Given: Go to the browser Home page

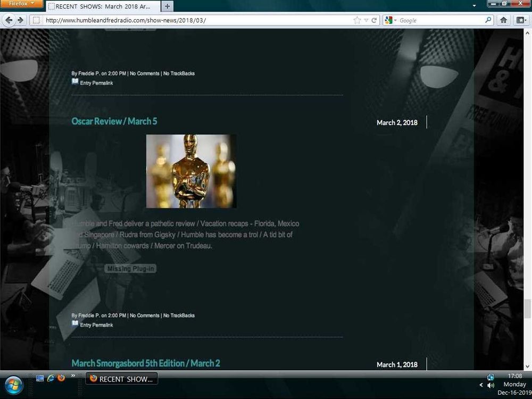Looking at the screenshot, I should click(x=504, y=20).
